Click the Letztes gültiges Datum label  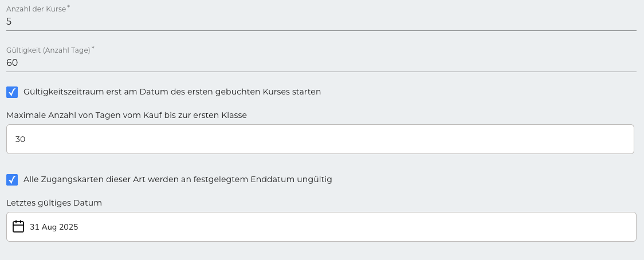coord(54,203)
